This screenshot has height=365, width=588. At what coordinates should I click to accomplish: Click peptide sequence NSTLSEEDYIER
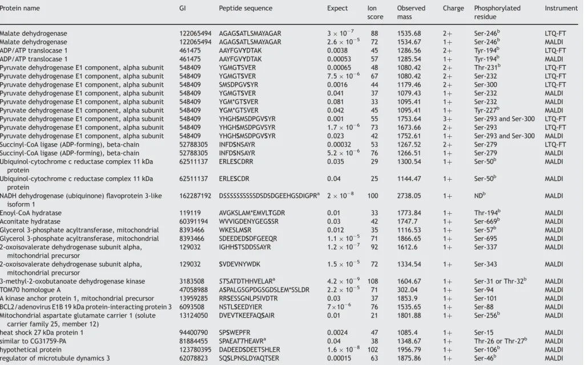point(240,307)
